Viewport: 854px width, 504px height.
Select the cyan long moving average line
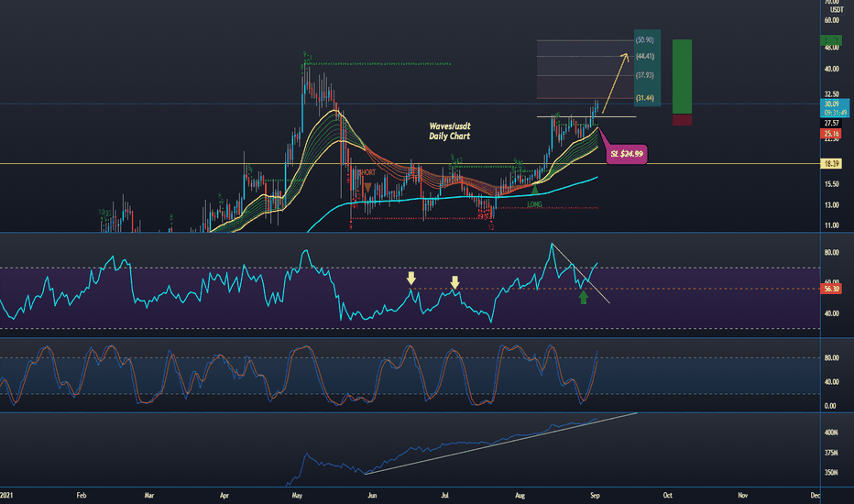(x=452, y=198)
